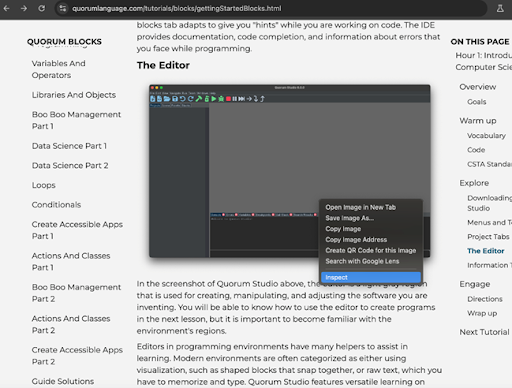Open the Loops tutorial

[44, 185]
